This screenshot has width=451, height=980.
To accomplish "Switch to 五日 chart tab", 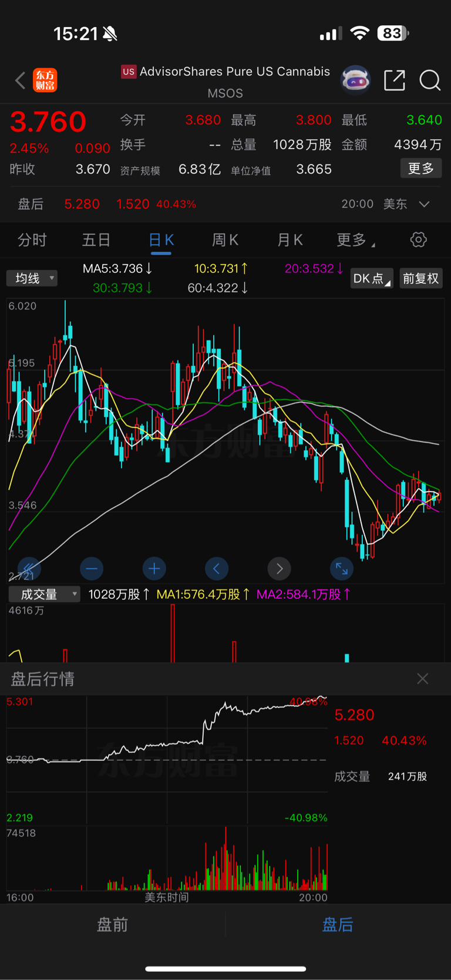I will pos(96,240).
